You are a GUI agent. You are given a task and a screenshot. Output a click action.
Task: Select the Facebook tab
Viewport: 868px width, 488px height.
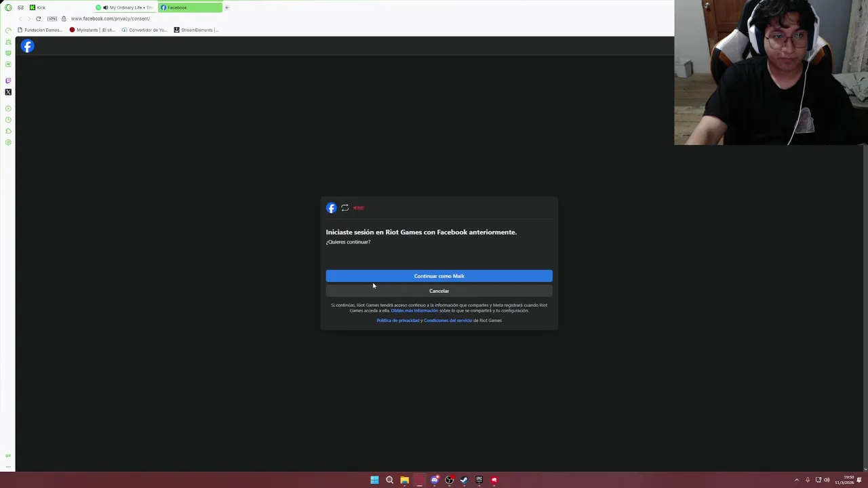point(190,7)
